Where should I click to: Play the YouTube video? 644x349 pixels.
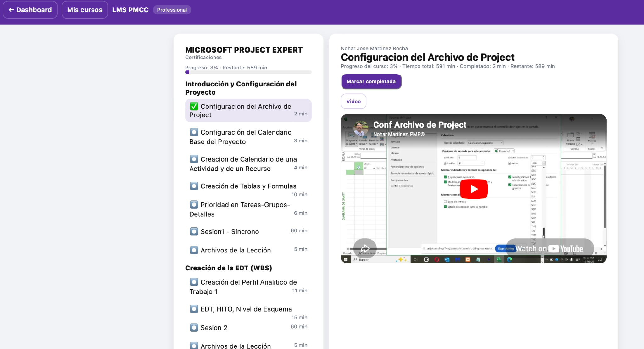474,189
